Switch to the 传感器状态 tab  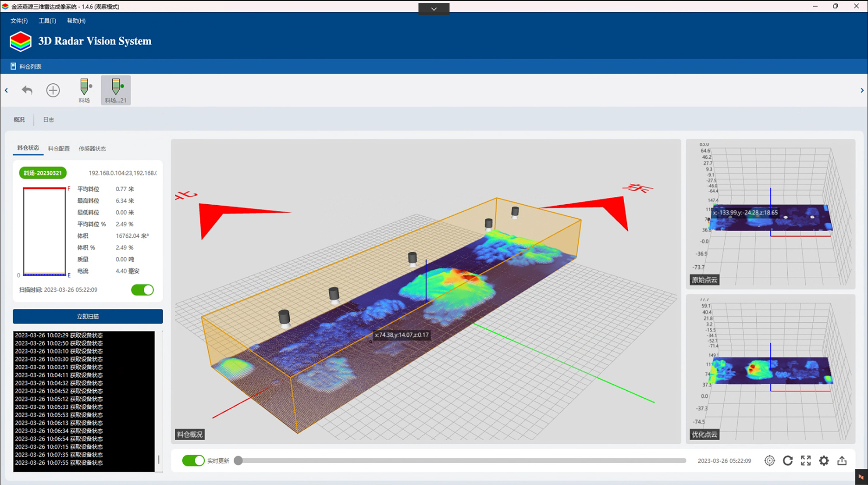coord(92,149)
